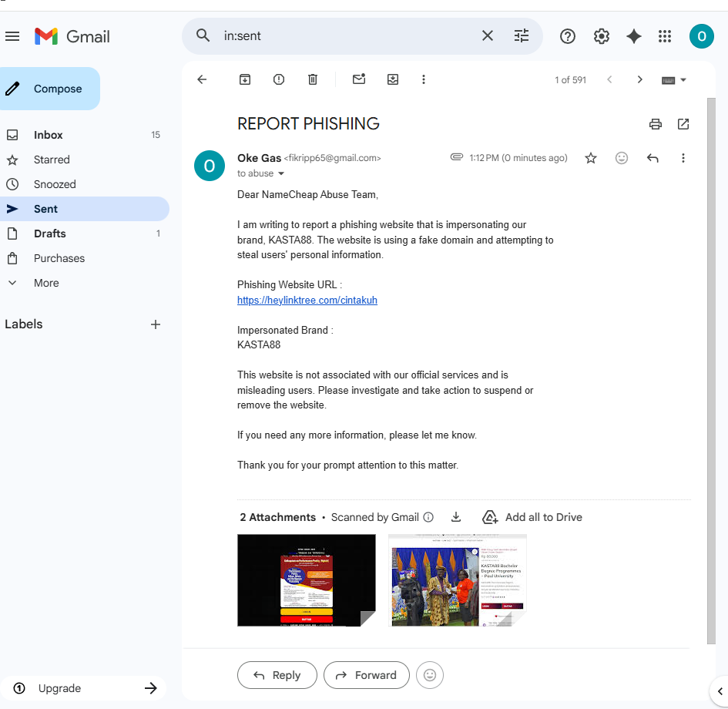728x709 pixels.
Task: Open the Snoozed folder
Action: pos(84,184)
